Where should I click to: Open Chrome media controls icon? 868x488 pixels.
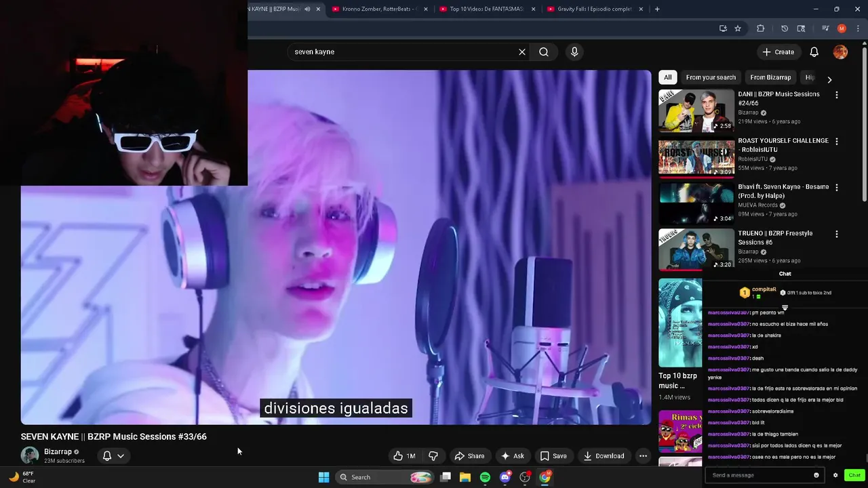click(825, 28)
